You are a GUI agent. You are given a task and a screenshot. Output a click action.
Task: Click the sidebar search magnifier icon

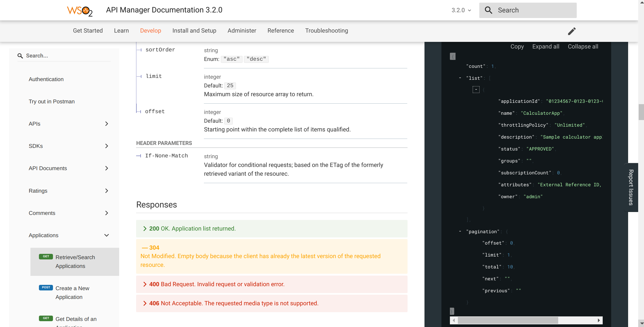(20, 56)
